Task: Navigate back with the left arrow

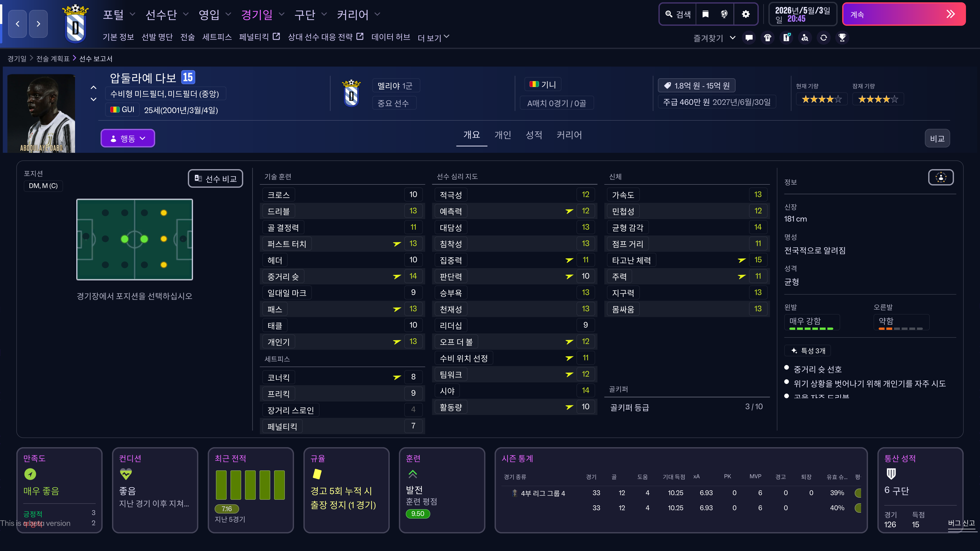Action: coord(18,24)
